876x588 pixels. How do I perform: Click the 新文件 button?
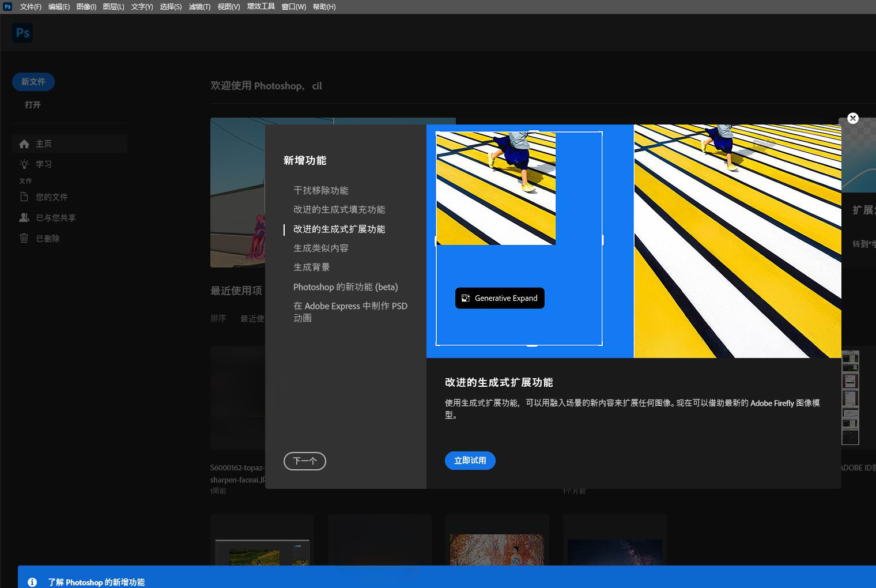pyautogui.click(x=33, y=82)
